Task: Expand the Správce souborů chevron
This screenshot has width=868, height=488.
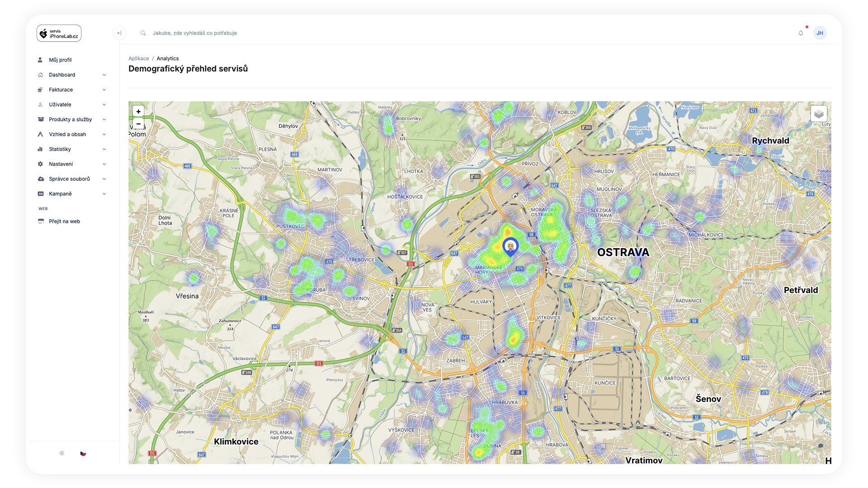Action: 104,179
